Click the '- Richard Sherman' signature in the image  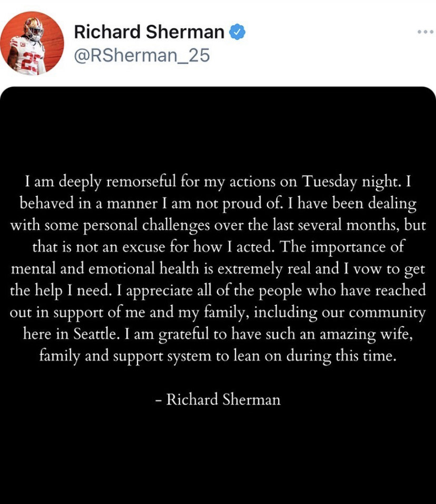(x=218, y=399)
